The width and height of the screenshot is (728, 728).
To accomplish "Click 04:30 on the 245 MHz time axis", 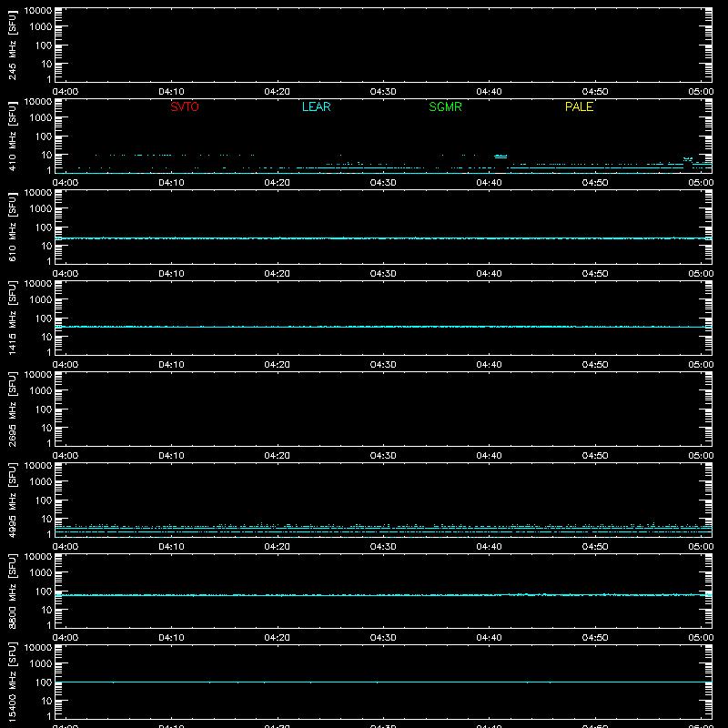I will point(383,92).
